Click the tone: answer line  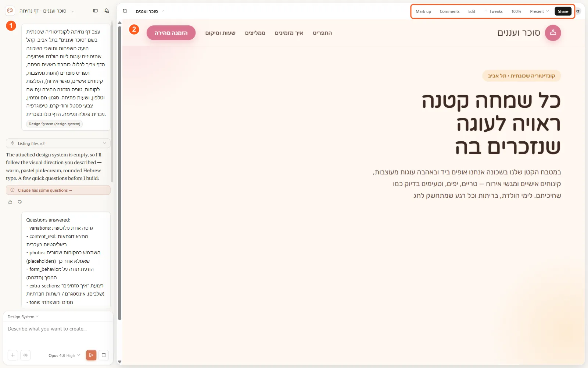click(50, 302)
